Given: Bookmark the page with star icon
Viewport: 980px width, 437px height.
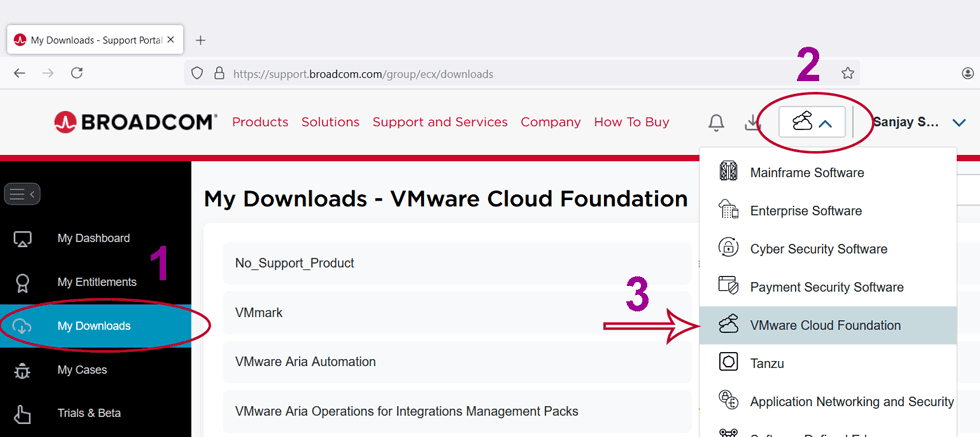Looking at the screenshot, I should (848, 73).
